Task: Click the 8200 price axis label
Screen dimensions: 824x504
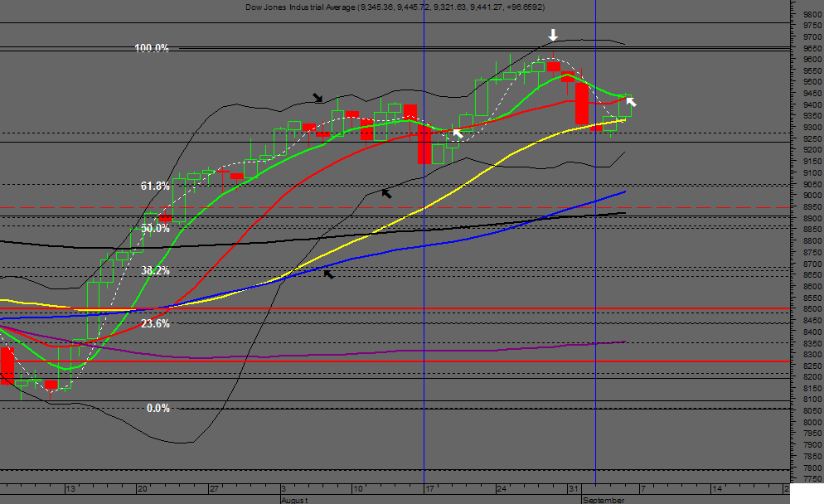Action: [813, 377]
